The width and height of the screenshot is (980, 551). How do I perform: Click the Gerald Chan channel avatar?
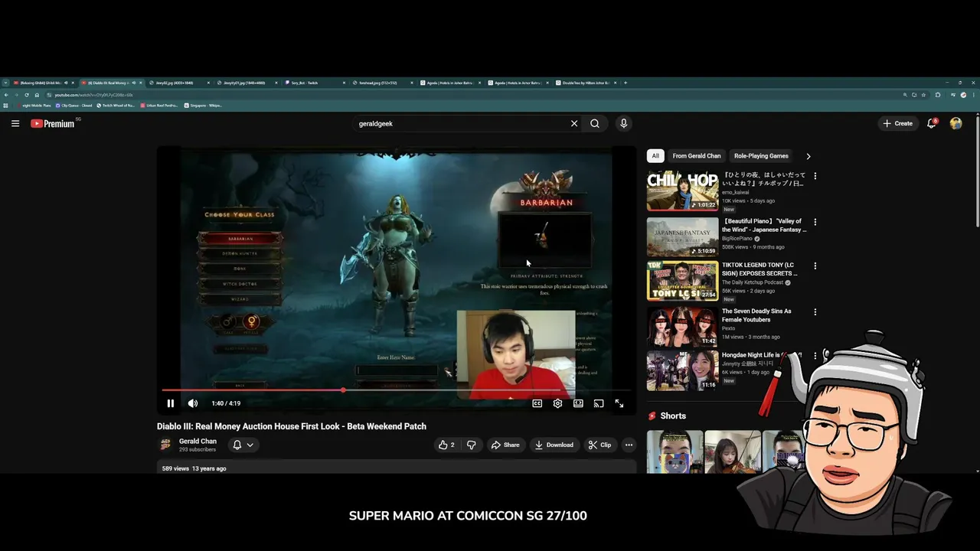(x=165, y=445)
